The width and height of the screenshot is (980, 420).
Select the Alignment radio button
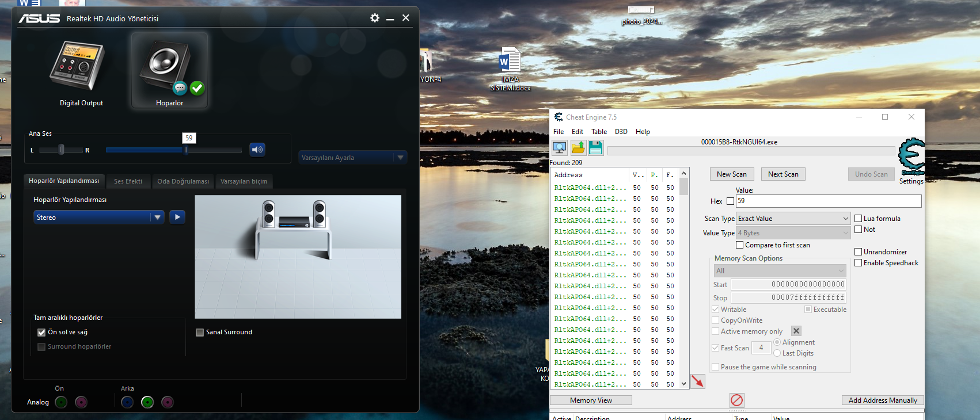pyautogui.click(x=777, y=342)
